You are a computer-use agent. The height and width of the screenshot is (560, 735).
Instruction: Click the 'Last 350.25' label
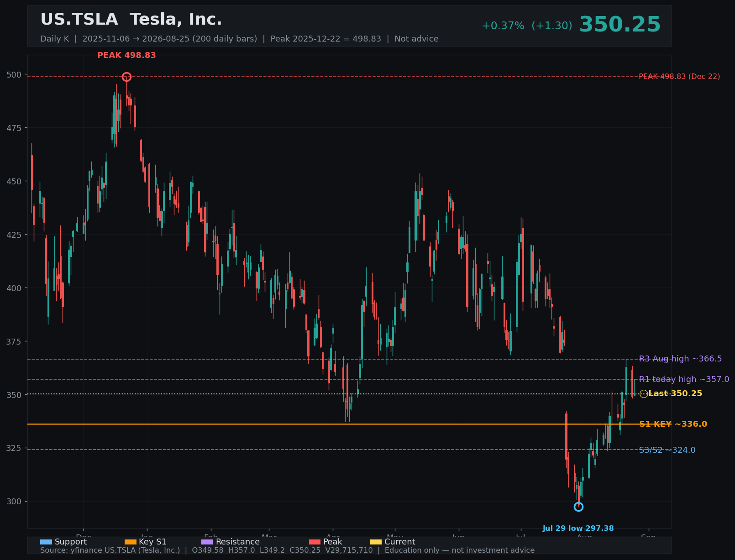coord(675,393)
